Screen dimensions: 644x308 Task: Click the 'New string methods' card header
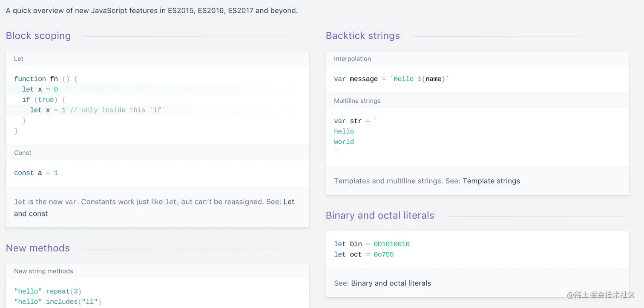[43, 271]
